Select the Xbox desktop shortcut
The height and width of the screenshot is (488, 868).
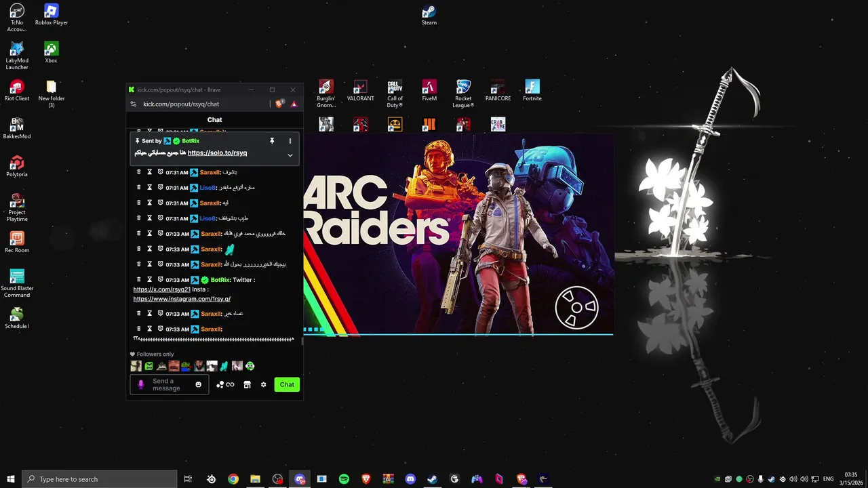pyautogui.click(x=52, y=53)
